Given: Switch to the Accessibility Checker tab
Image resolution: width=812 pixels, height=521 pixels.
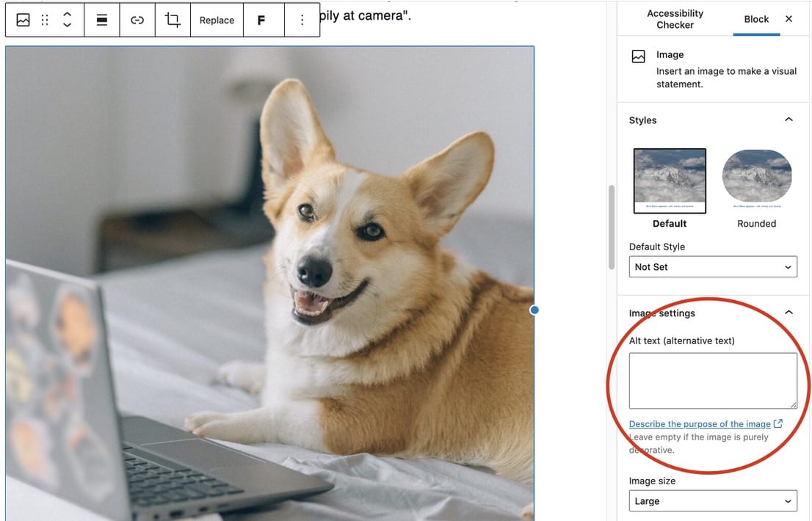Looking at the screenshot, I should point(675,19).
